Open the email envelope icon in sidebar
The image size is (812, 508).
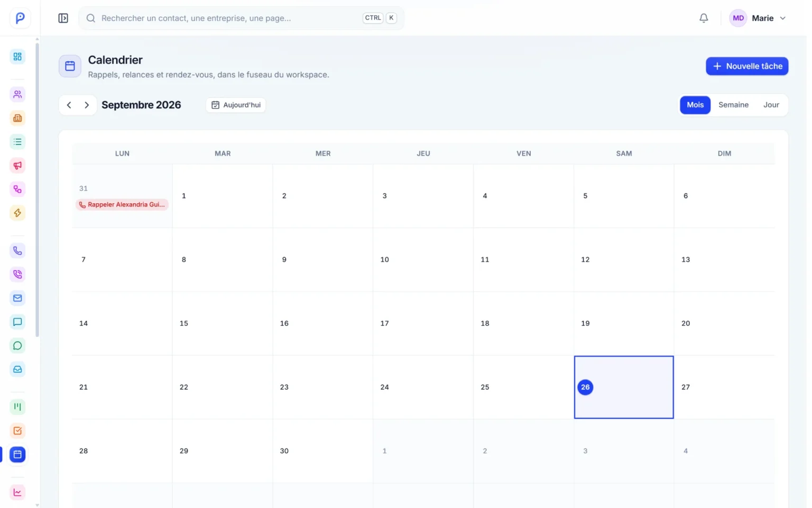tap(17, 298)
